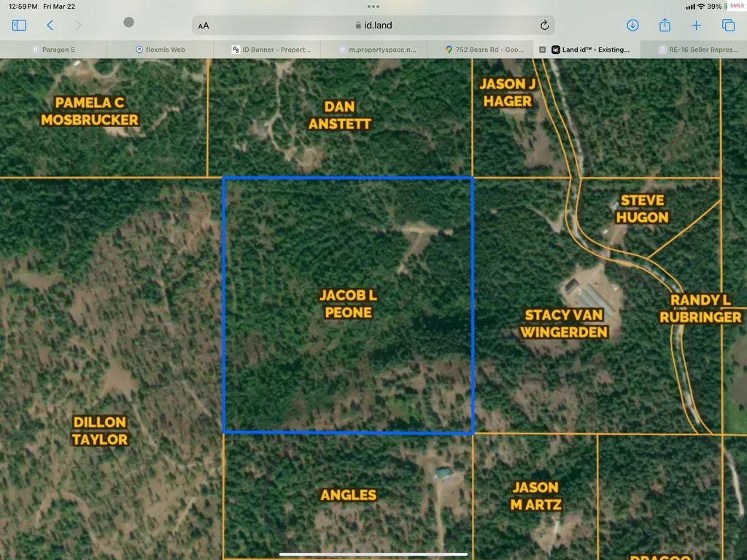Close the Land id tab
Screen dimensions: 747x560
point(542,50)
